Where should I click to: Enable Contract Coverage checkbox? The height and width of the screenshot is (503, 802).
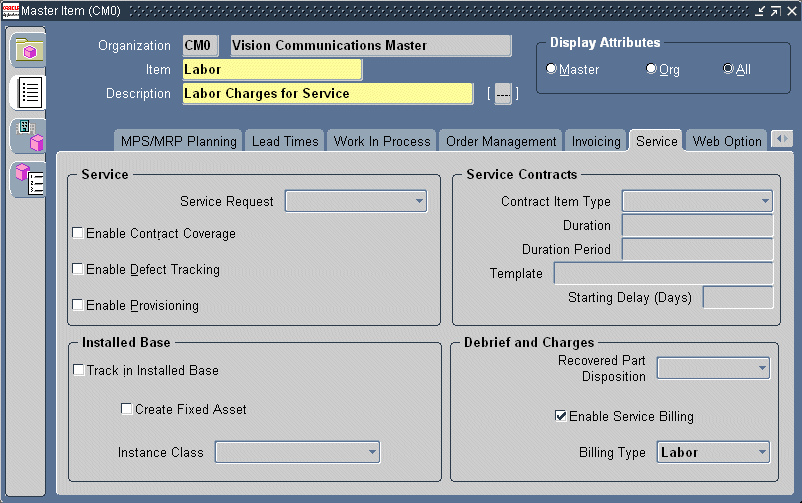point(78,233)
